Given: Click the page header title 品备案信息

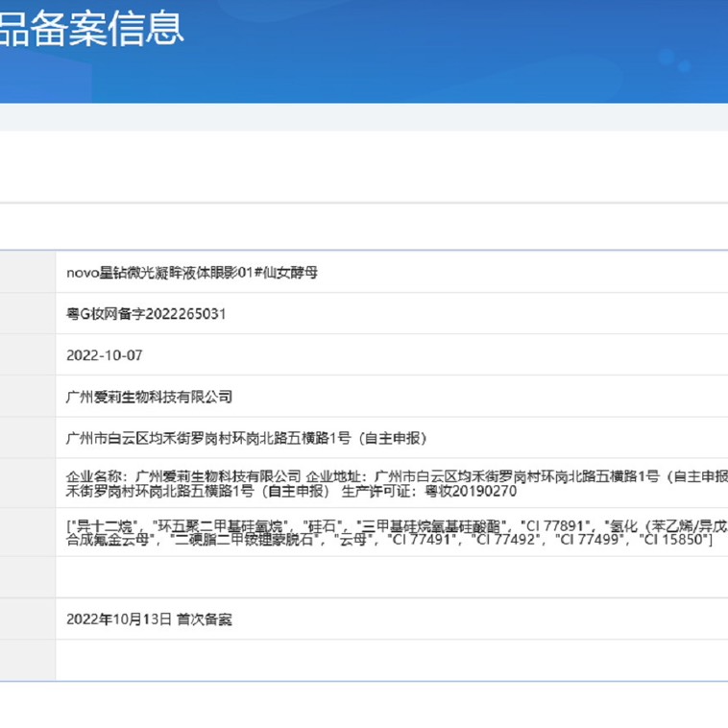Looking at the screenshot, I should tap(91, 29).
